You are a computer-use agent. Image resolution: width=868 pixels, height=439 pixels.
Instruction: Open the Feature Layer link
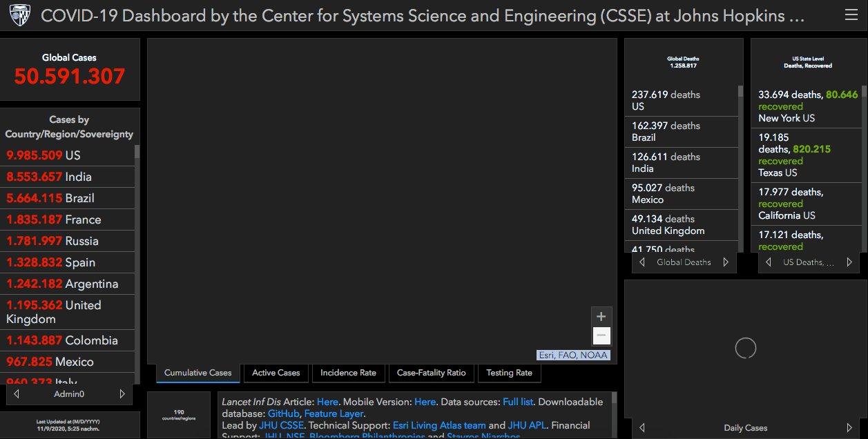pyautogui.click(x=334, y=413)
